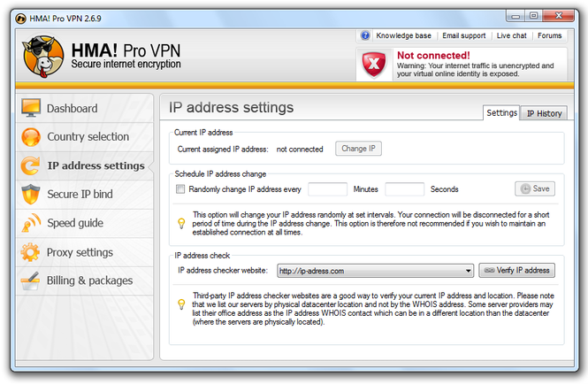Click the orange refresh arrow IP address settings icon
Screen dimensions: 588x384
pos(30,166)
